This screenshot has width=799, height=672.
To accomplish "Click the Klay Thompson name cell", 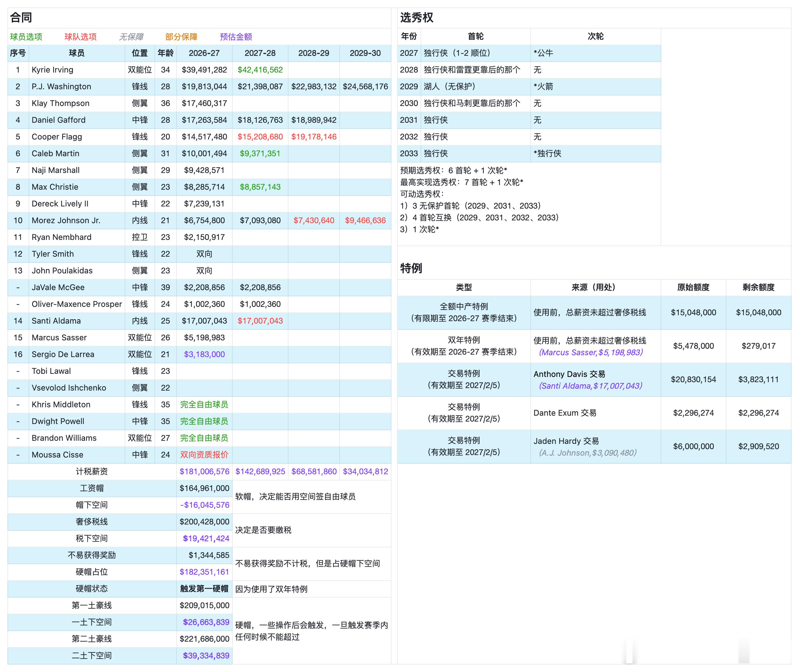I will click(77, 103).
